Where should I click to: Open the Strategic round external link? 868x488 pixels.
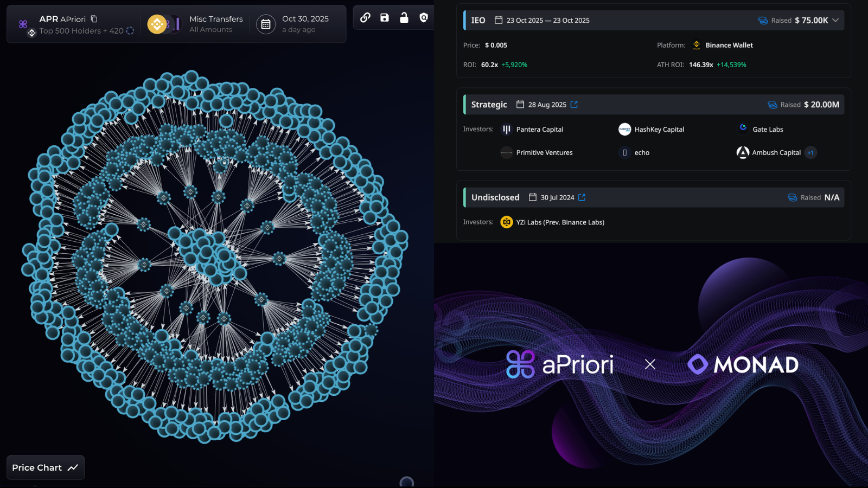(574, 104)
